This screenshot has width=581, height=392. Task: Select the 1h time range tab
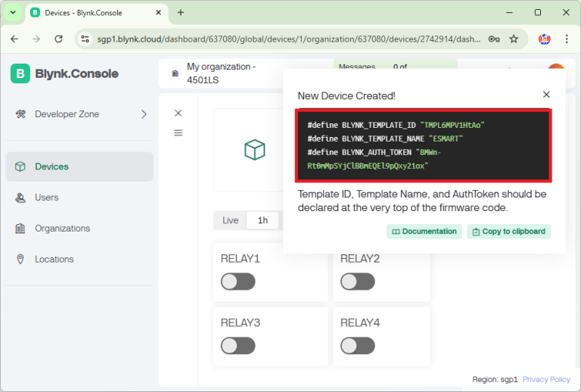pyautogui.click(x=263, y=220)
